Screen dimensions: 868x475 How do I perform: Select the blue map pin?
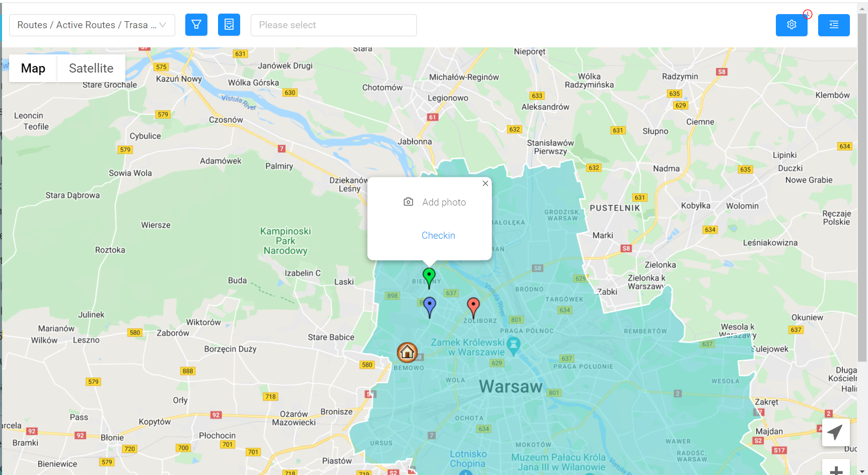pyautogui.click(x=429, y=307)
